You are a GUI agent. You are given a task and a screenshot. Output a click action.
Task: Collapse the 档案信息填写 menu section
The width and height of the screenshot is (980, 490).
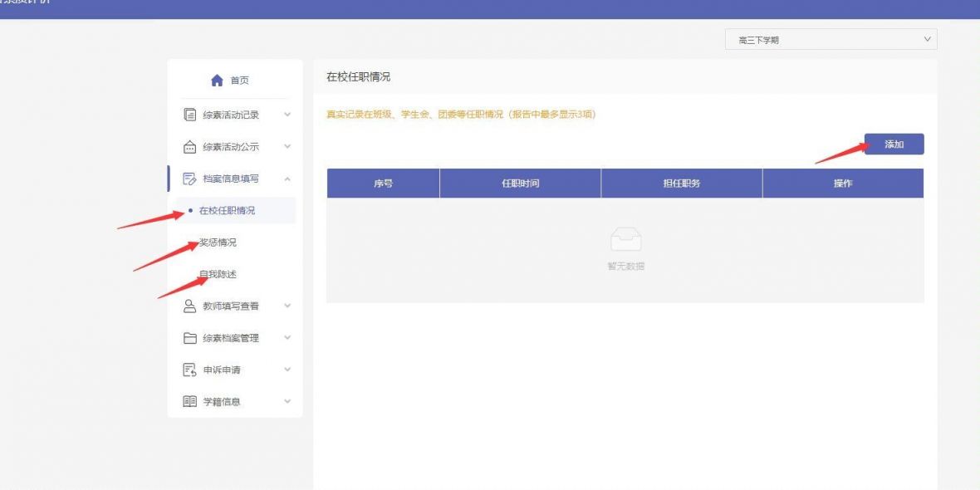[288, 178]
